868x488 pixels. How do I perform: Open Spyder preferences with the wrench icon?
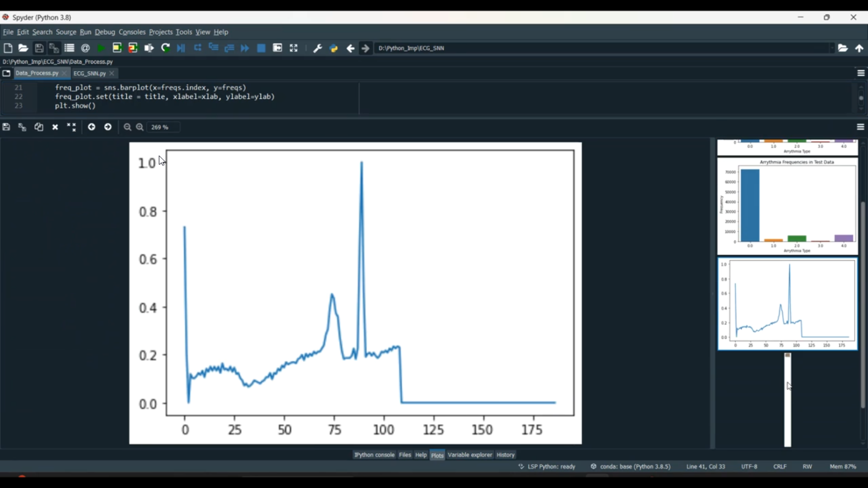317,48
